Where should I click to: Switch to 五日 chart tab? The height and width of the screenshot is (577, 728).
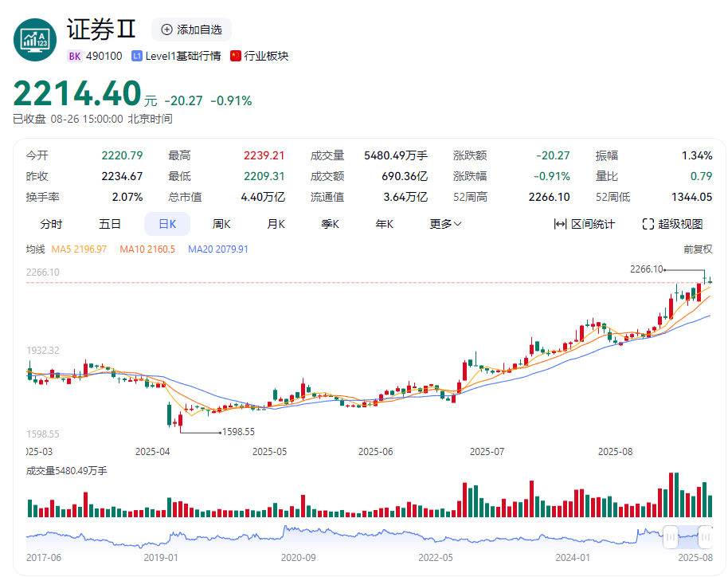(x=110, y=225)
